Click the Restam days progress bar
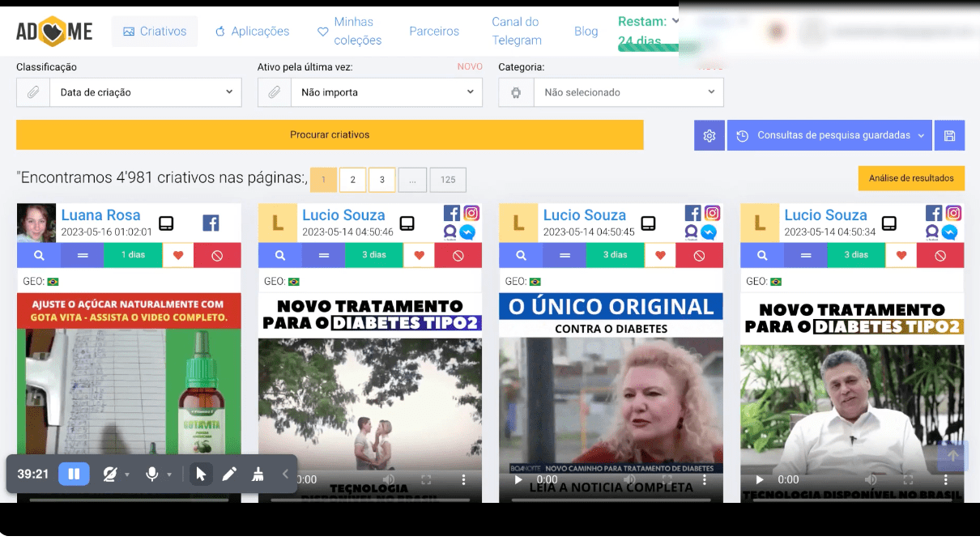Screen dimensions: 980x549 pos(648,48)
